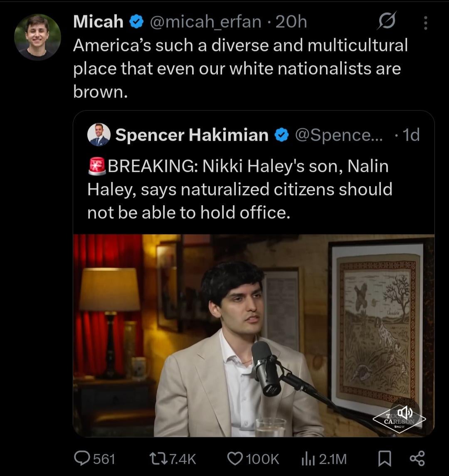Viewport: 449px width, 476px height.
Task: Unmute the video with the speaker icon
Action: click(x=405, y=412)
